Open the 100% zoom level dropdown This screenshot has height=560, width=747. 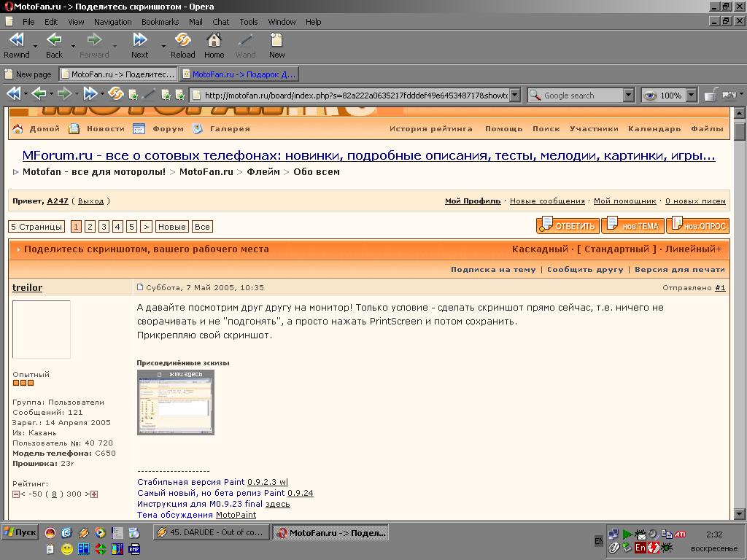click(692, 96)
